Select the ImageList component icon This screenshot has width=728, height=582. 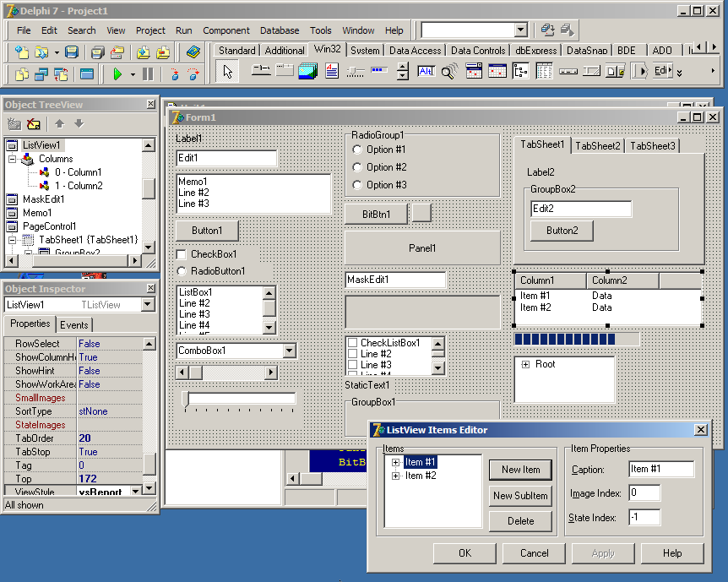(x=307, y=71)
